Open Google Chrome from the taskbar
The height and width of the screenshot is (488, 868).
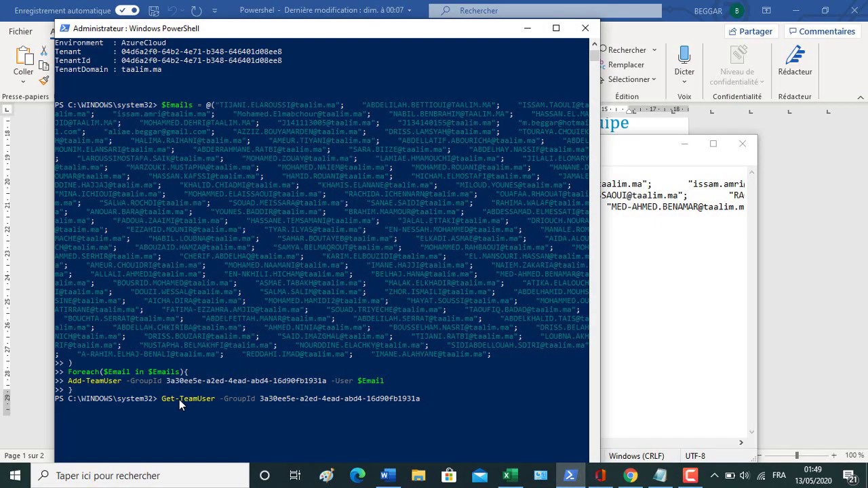tap(631, 475)
